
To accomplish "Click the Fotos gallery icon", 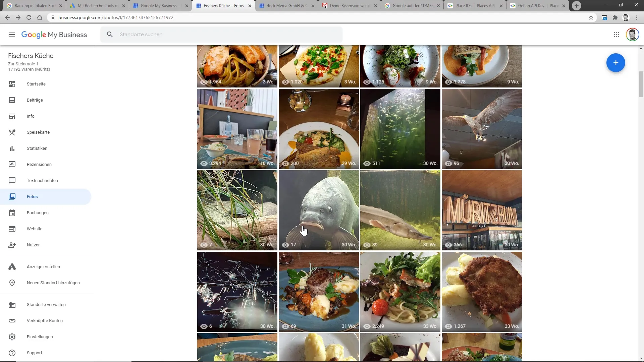I will [12, 197].
